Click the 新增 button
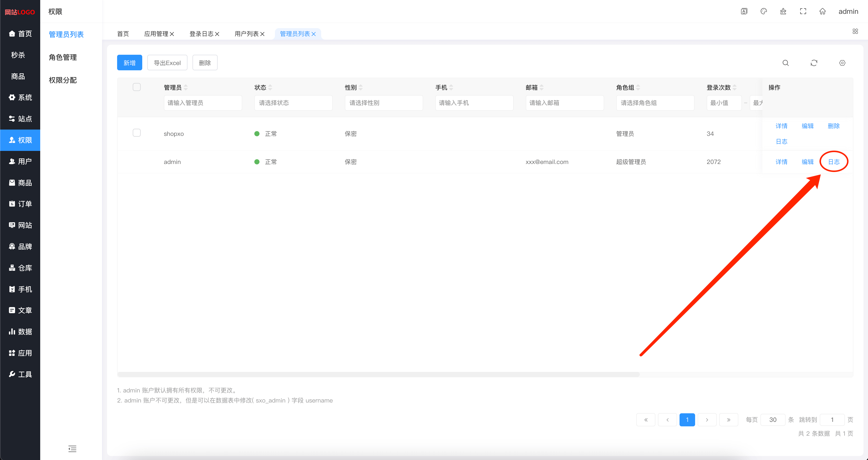 pyautogui.click(x=129, y=63)
